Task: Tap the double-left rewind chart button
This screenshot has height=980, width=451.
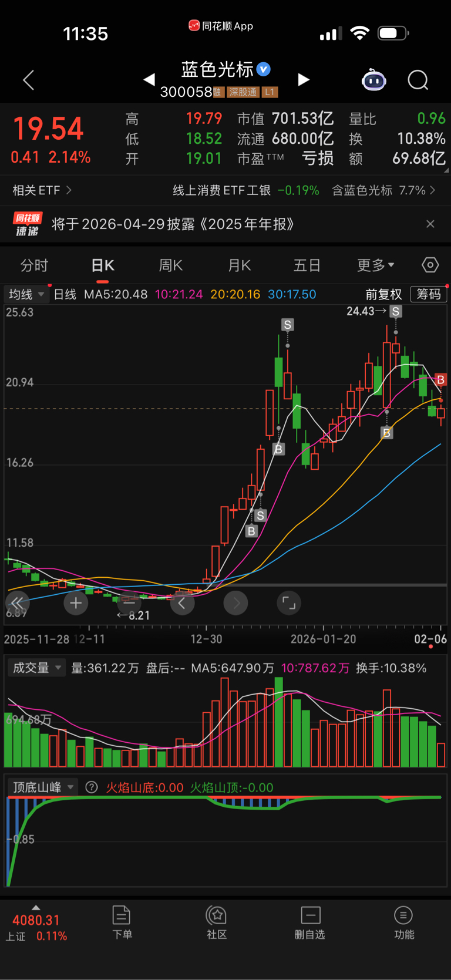Action: pyautogui.click(x=17, y=602)
